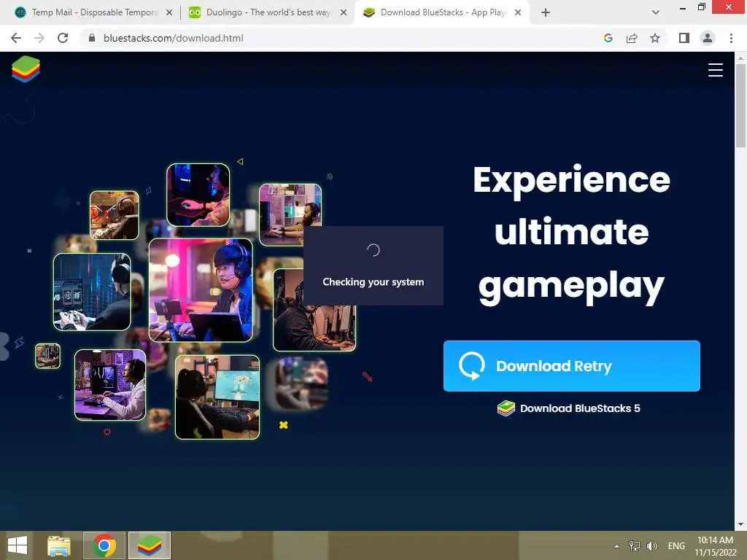
Task: Open File Explorer from taskbar
Action: click(59, 545)
